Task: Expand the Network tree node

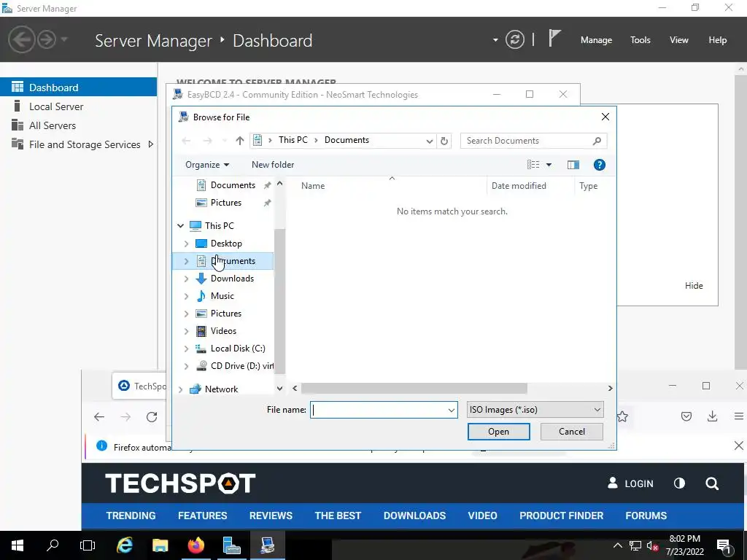Action: [181, 389]
